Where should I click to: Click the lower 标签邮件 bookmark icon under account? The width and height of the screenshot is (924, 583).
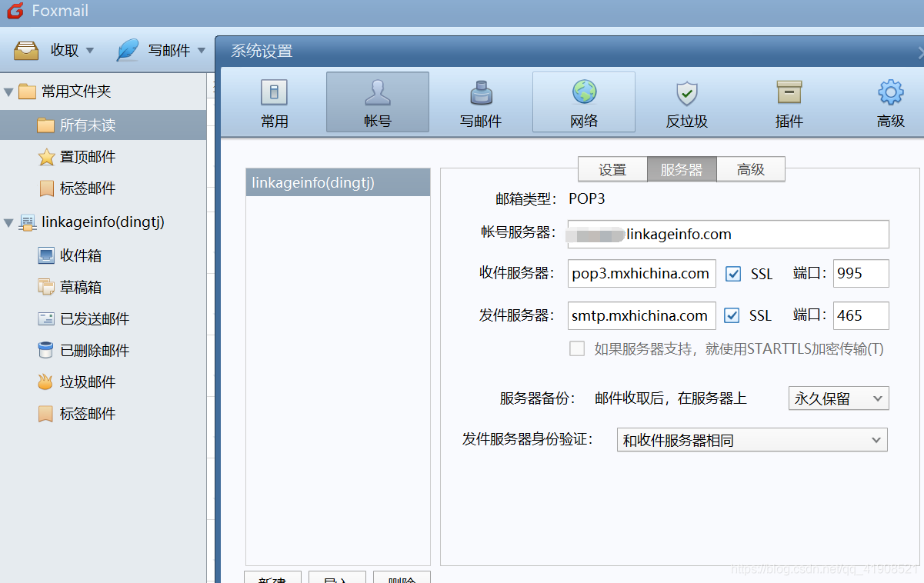tap(46, 413)
